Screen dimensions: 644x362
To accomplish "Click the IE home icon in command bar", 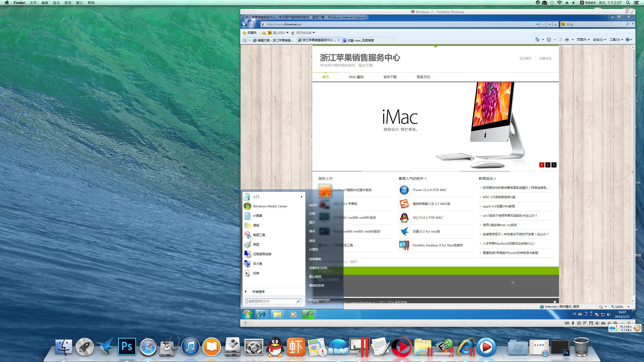I will pyautogui.click(x=537, y=39).
